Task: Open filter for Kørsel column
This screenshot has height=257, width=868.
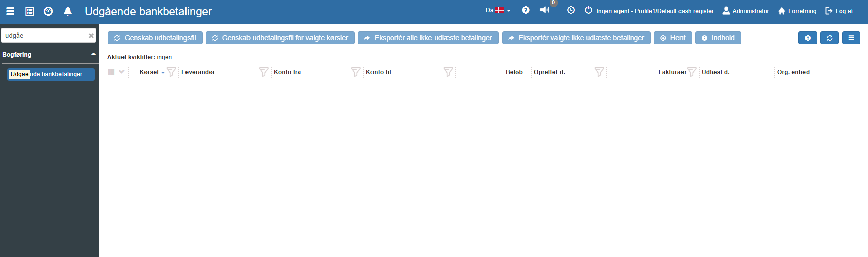Action: pyautogui.click(x=171, y=72)
